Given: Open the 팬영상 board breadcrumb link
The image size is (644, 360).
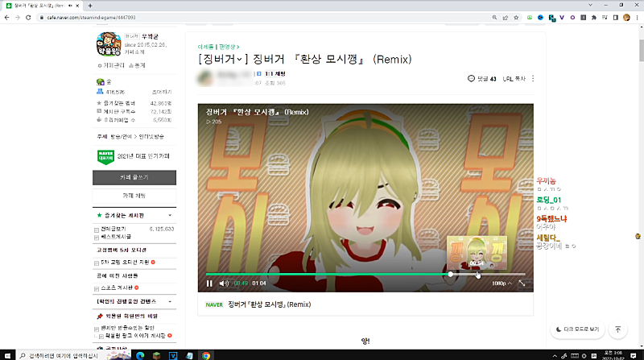Looking at the screenshot, I should [229, 47].
